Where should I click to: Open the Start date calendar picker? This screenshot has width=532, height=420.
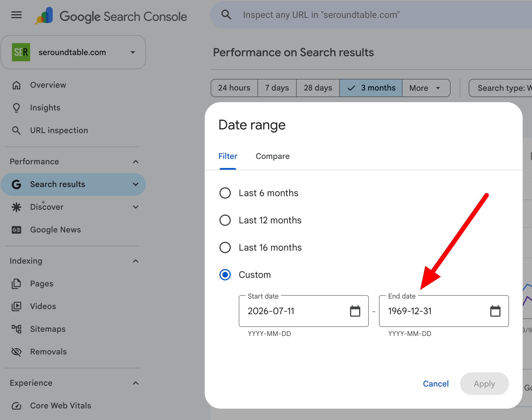point(355,311)
